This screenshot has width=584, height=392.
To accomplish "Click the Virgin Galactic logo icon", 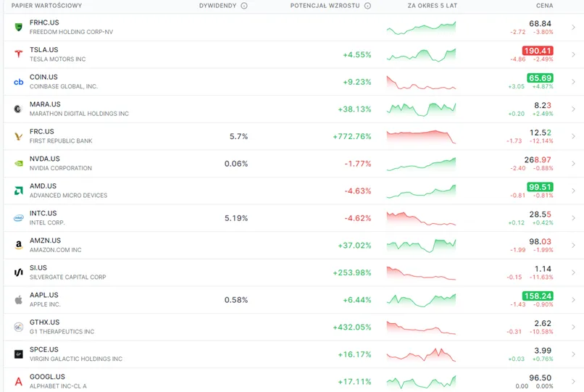I will (18, 354).
